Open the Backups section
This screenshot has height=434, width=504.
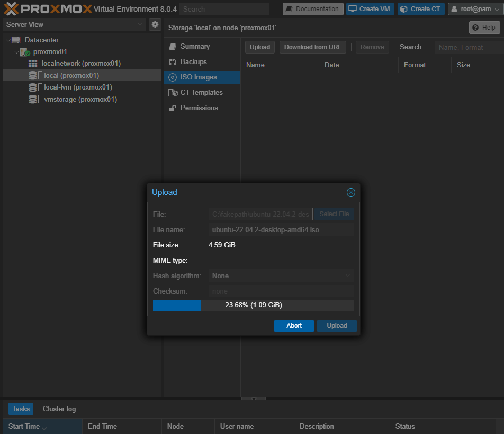[x=193, y=62]
